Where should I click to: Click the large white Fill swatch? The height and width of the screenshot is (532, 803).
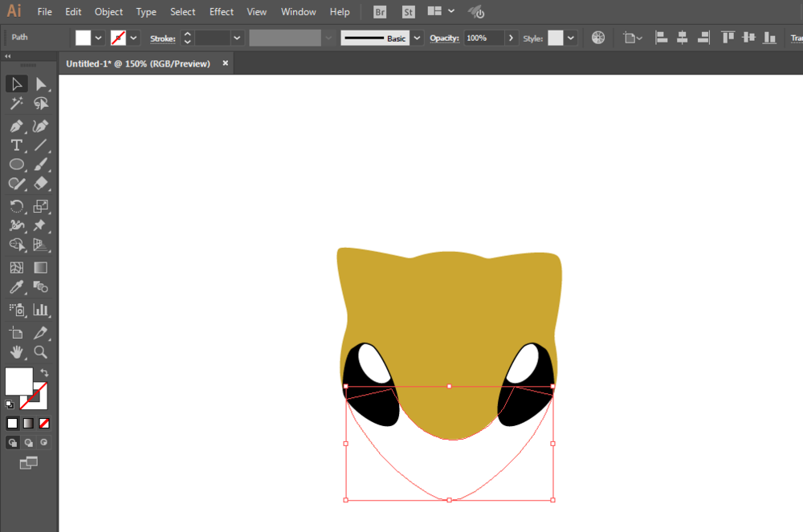click(18, 381)
